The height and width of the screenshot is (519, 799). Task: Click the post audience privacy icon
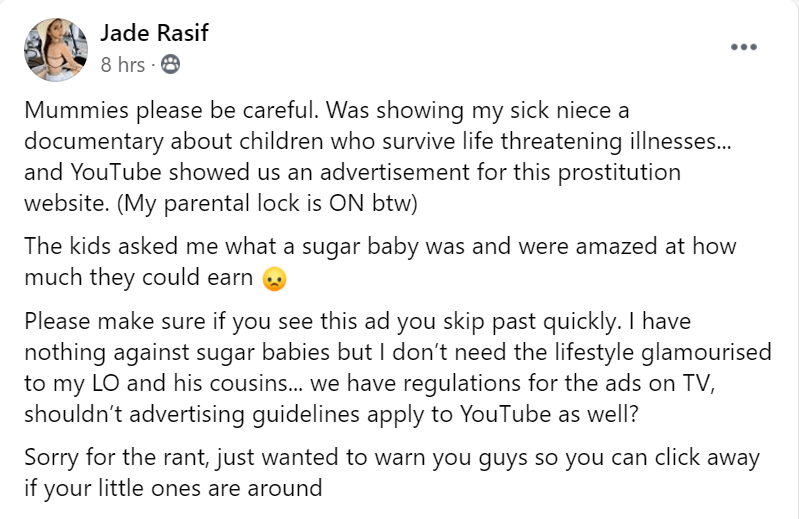(171, 65)
